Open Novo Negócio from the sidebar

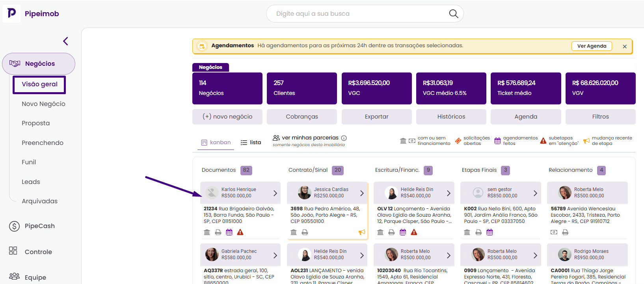coord(43,104)
